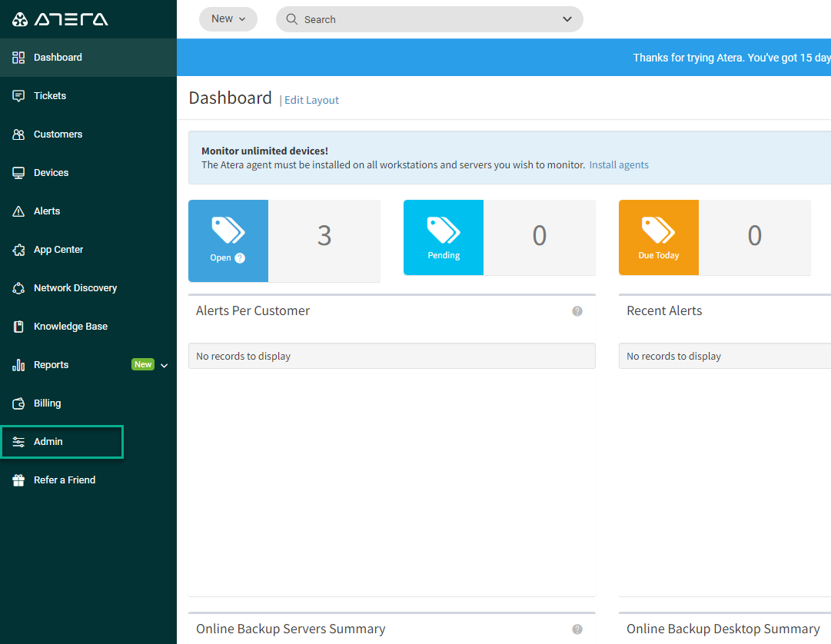Expand the Reports submenu chevron

[165, 366]
